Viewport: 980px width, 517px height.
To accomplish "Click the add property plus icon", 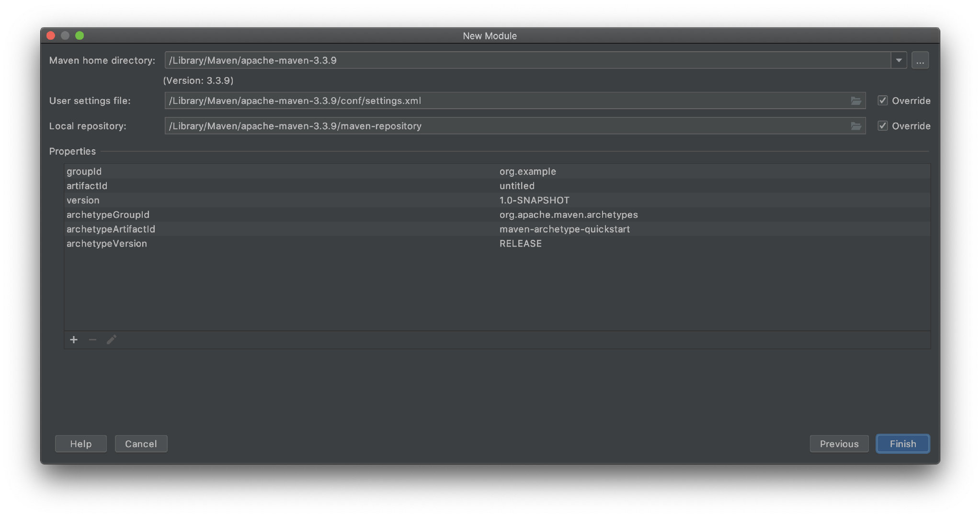I will tap(74, 340).
